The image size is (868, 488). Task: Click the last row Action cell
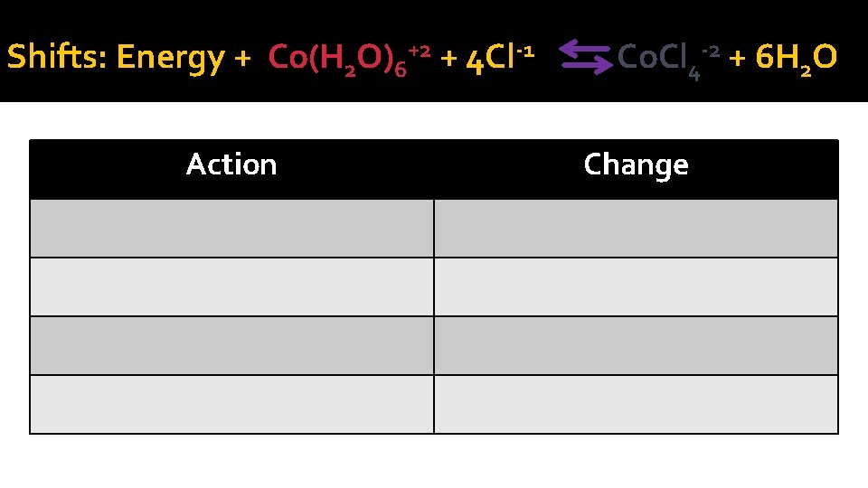tap(232, 405)
